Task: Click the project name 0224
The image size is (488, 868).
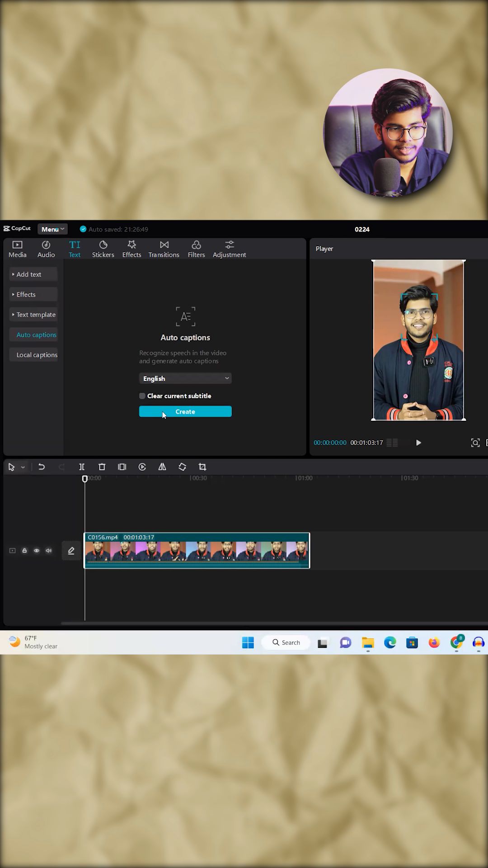Action: [362, 229]
